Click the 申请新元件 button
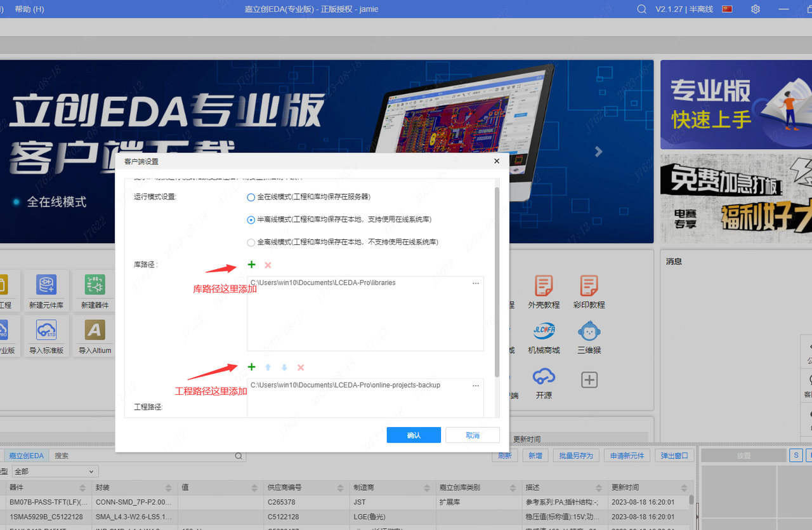This screenshot has width=812, height=530. 627,456
